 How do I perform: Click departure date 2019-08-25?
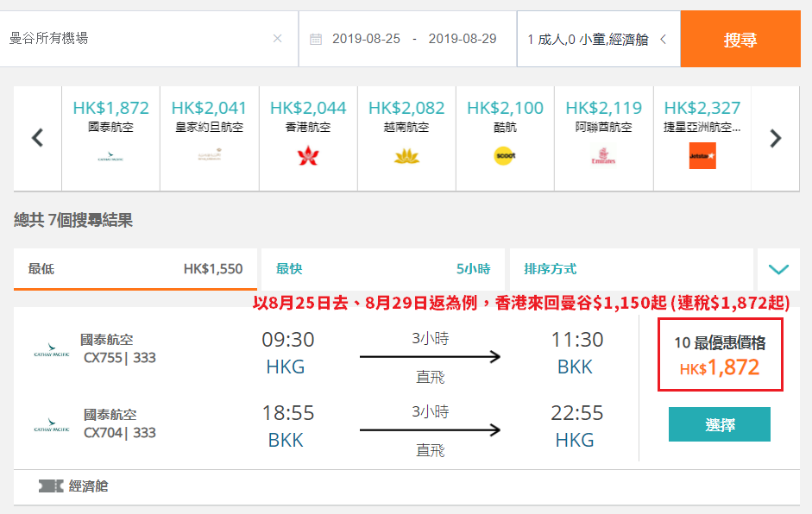[366, 39]
